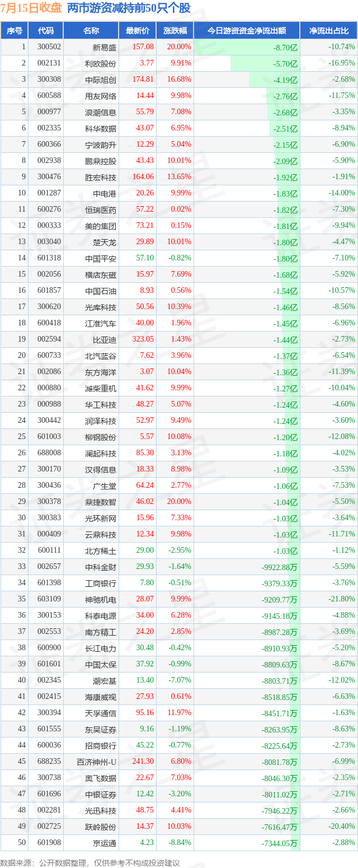Click the 净流出占比 column header
Image resolution: width=358 pixels, height=868 pixels.
coord(329,31)
